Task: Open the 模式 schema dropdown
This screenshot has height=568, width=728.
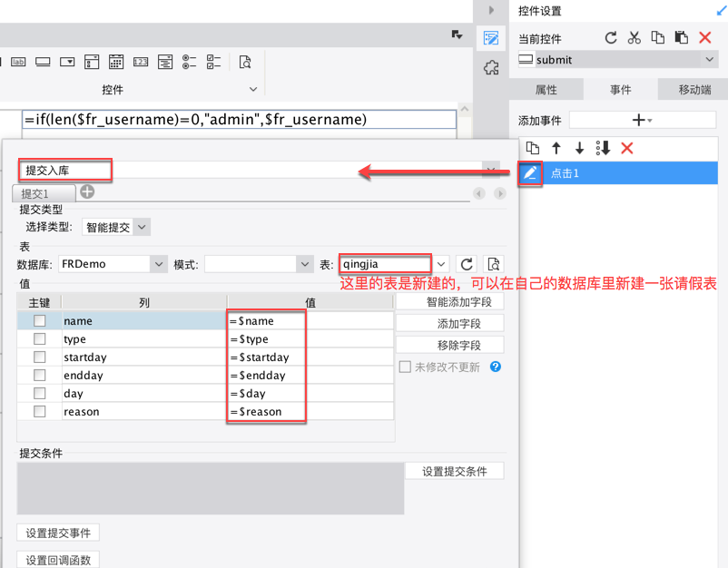Action: [x=305, y=264]
